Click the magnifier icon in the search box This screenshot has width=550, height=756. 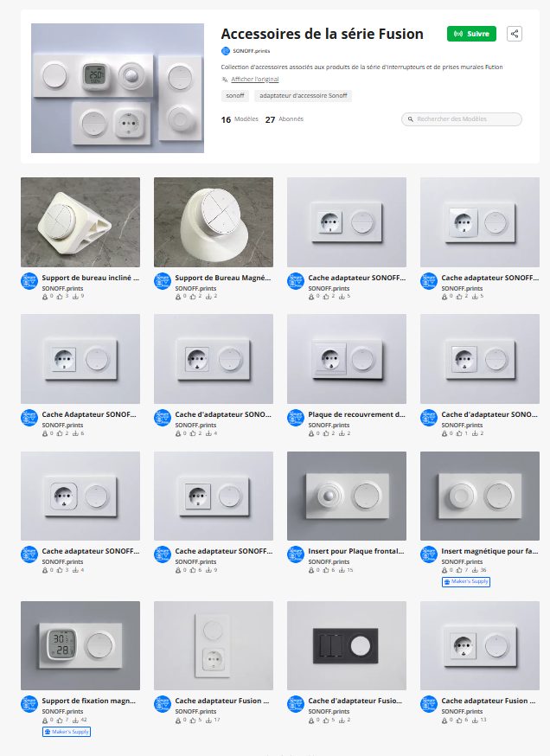coord(411,119)
